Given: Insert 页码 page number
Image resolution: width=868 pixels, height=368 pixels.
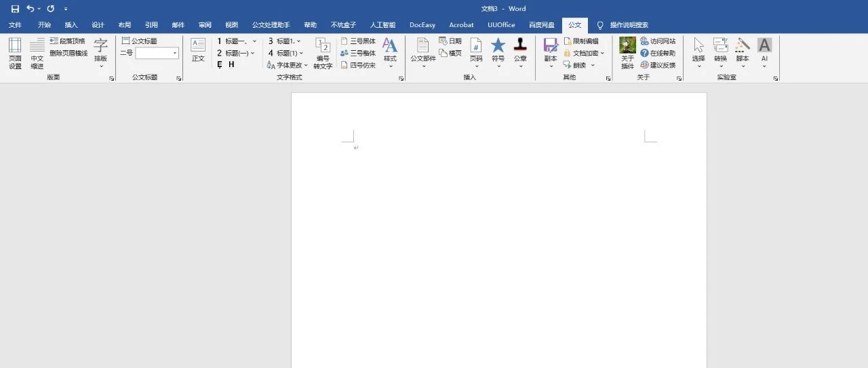Looking at the screenshot, I should pos(476,53).
